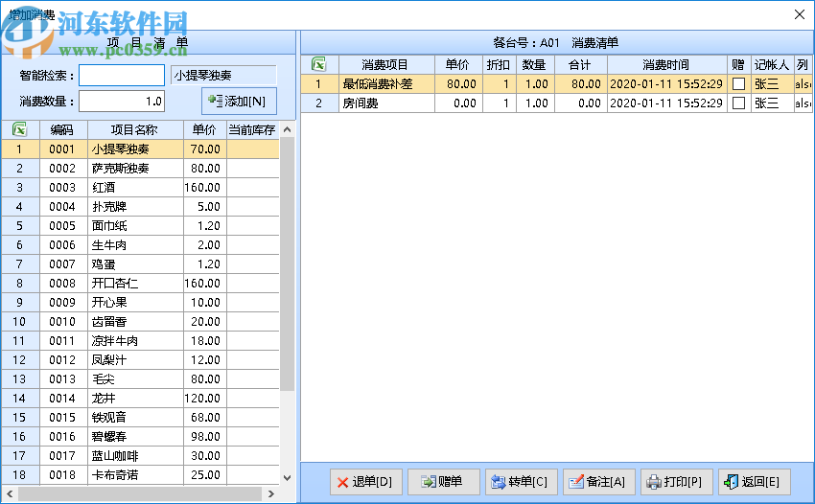Tick the 赠 checkbox for 最低消费补差

click(x=738, y=83)
